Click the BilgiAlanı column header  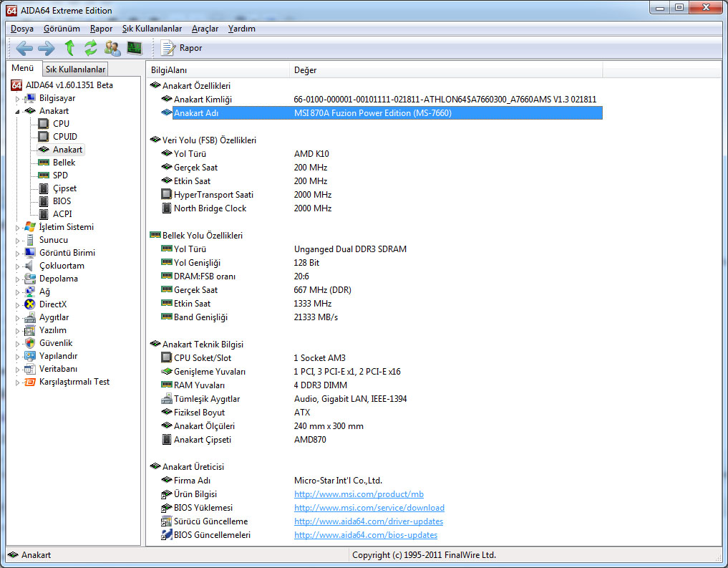(x=218, y=70)
